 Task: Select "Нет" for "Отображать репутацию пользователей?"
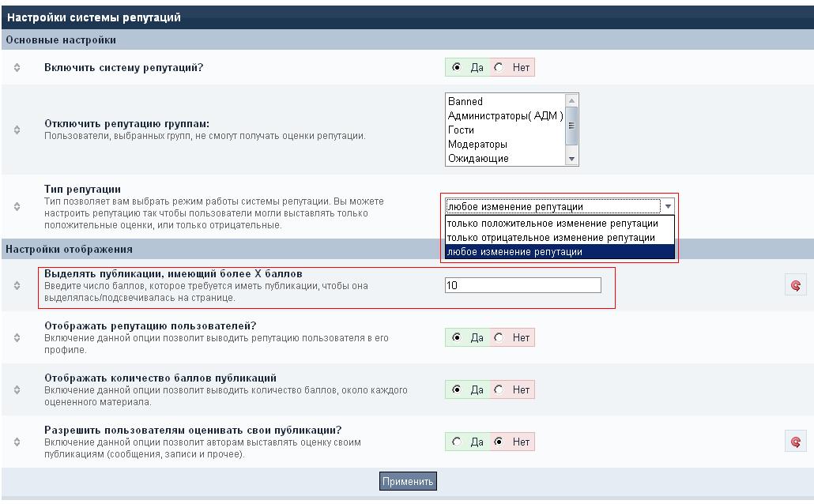(499, 337)
